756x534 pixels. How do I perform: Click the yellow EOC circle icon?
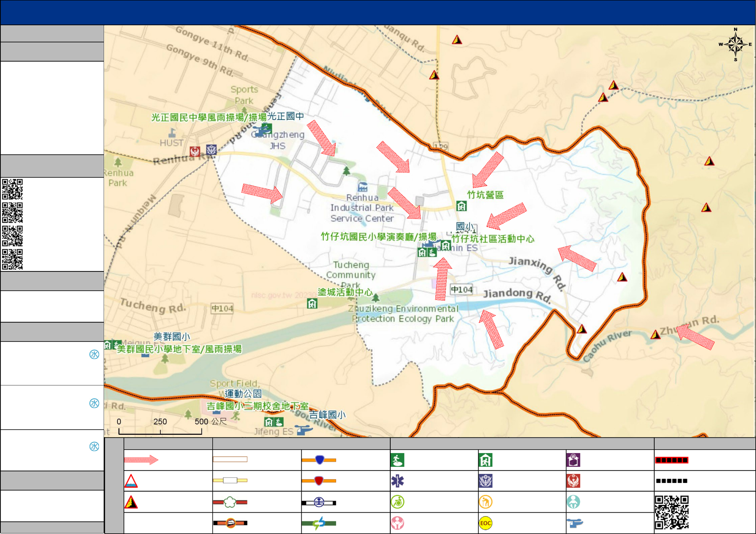[x=486, y=523]
